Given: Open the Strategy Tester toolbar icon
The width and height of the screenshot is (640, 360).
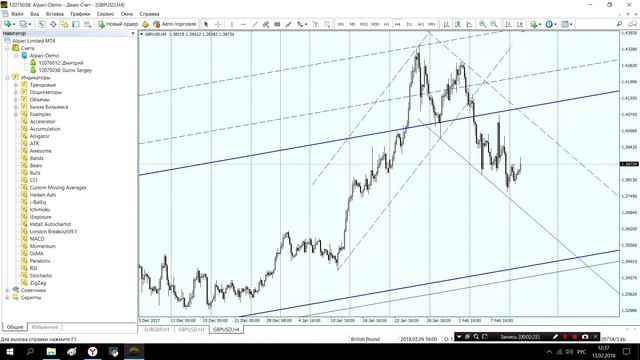Looking at the screenshot, I should (87, 24).
